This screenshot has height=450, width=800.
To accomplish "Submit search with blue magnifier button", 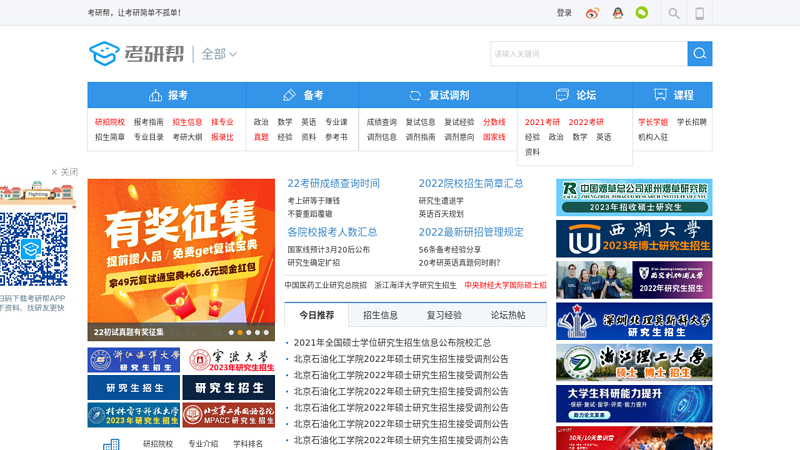I will (699, 54).
